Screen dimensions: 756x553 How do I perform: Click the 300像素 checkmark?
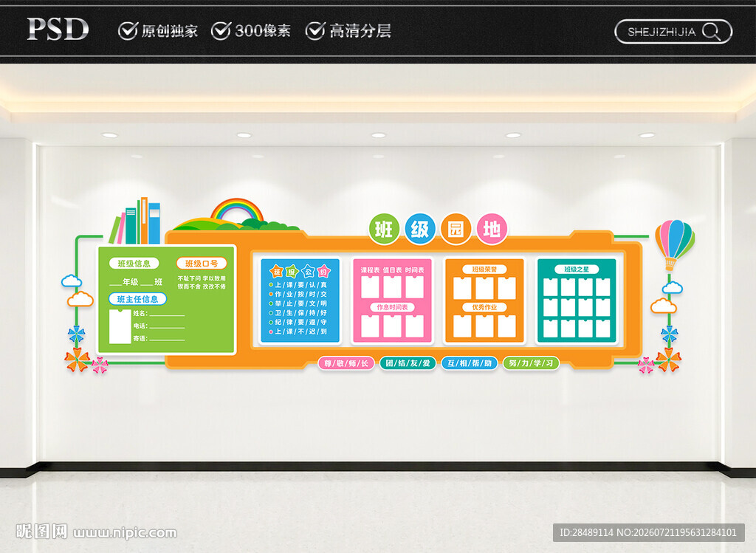[x=221, y=31]
